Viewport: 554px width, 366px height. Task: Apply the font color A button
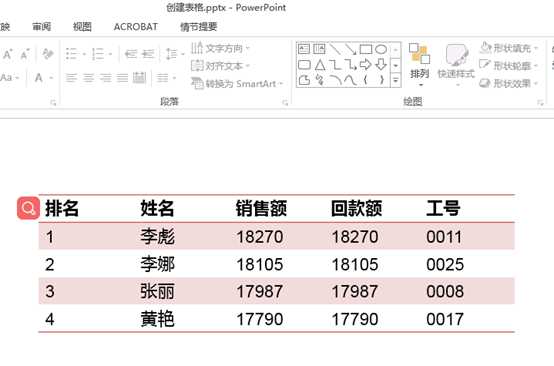[x=39, y=77]
